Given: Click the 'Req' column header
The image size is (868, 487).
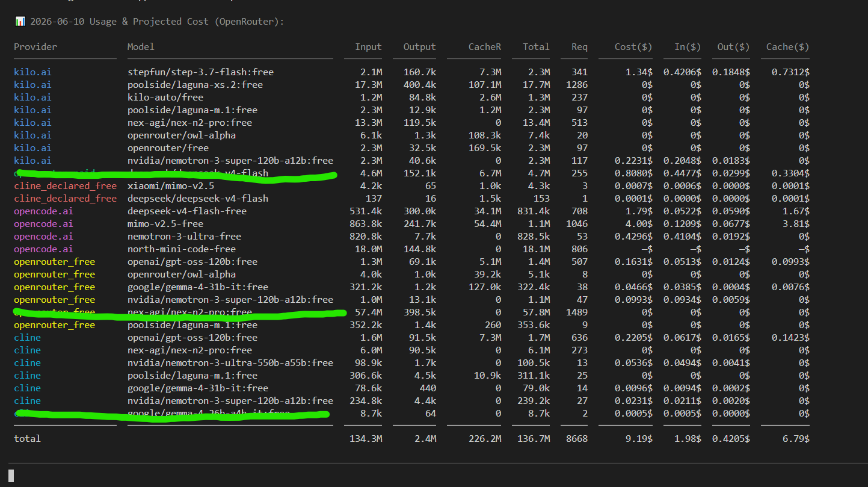Looking at the screenshot, I should [x=579, y=47].
